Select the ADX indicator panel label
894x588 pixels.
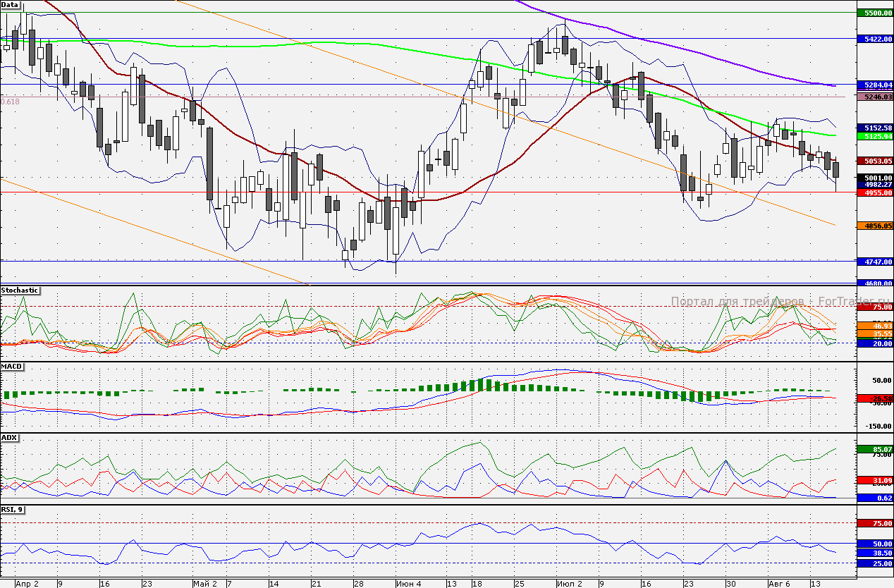click(10, 438)
